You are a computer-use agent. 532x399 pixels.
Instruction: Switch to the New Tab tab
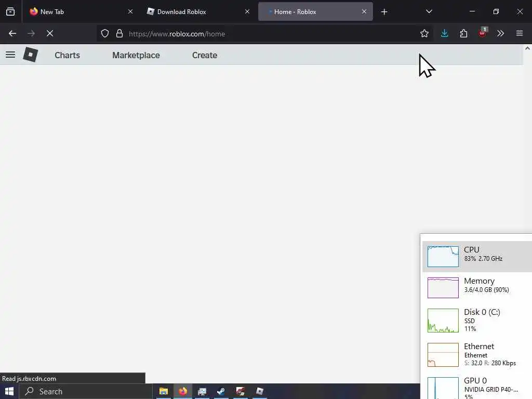(81, 11)
